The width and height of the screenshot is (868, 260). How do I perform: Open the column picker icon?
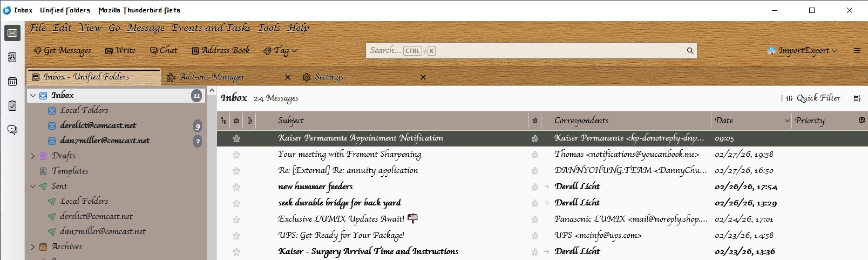pyautogui.click(x=862, y=120)
